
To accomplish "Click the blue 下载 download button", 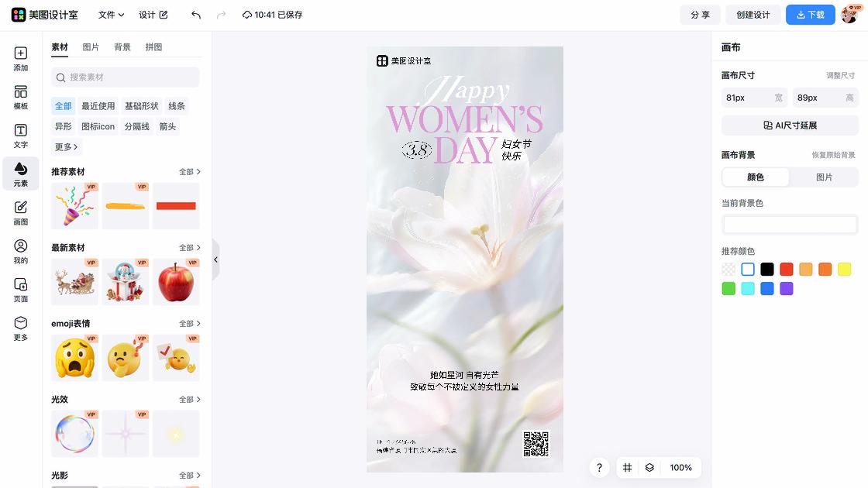I will pyautogui.click(x=811, y=15).
